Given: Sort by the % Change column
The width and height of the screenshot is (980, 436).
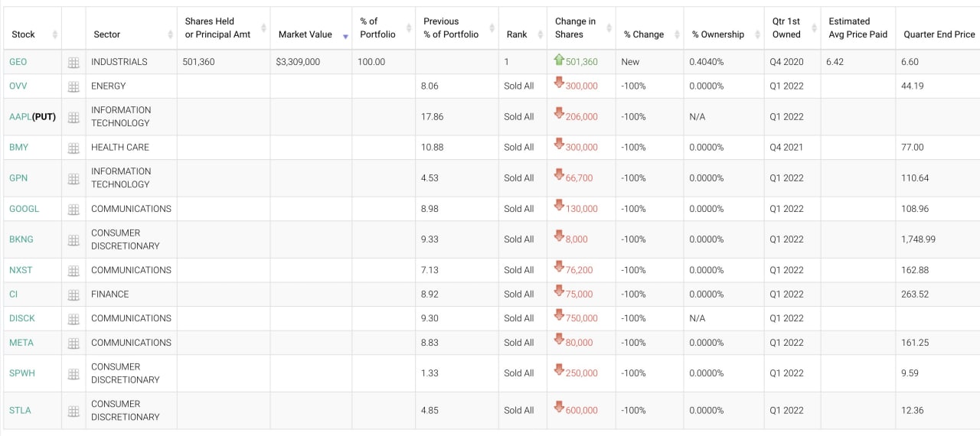Looking at the screenshot, I should [644, 34].
